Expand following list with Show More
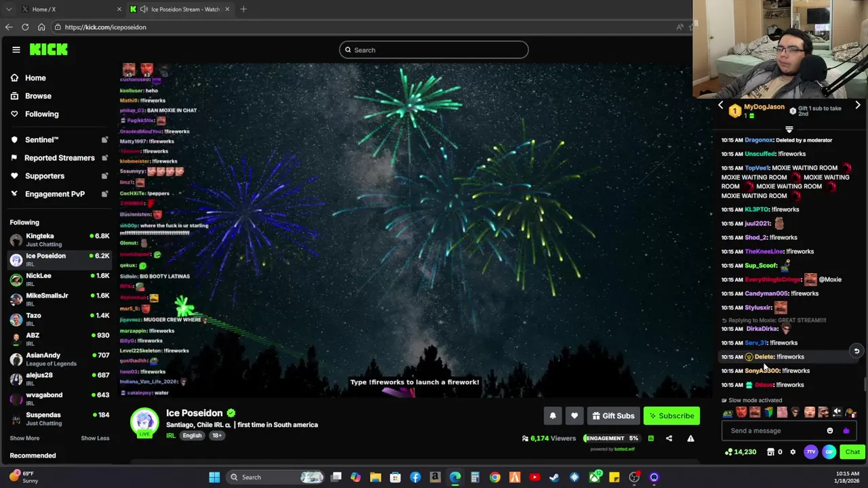This screenshot has height=488, width=868. pyautogui.click(x=24, y=439)
